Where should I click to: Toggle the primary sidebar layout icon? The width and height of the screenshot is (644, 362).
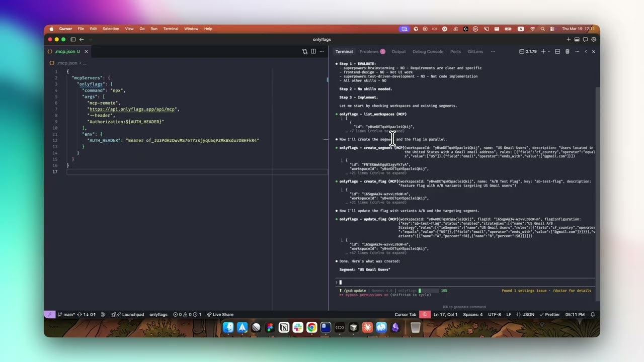pyautogui.click(x=73, y=39)
